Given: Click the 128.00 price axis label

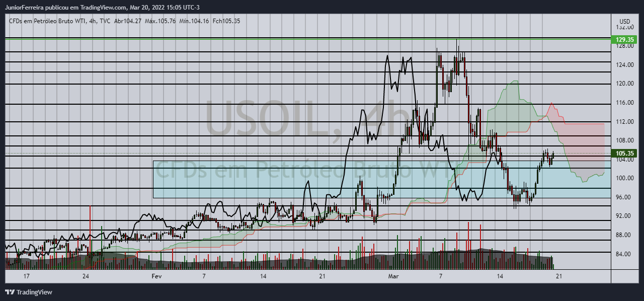Looking at the screenshot, I should tap(625, 46).
